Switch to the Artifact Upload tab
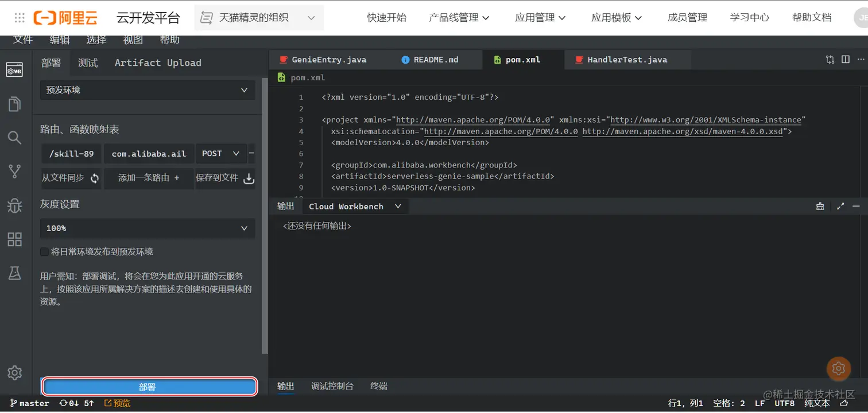Viewport: 868px width, 413px height. 158,63
